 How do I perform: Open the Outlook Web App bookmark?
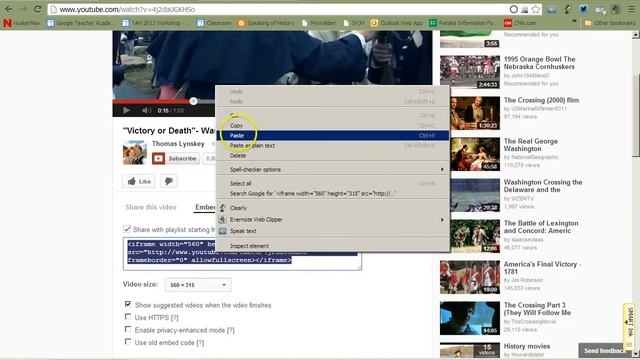pyautogui.click(x=397, y=23)
